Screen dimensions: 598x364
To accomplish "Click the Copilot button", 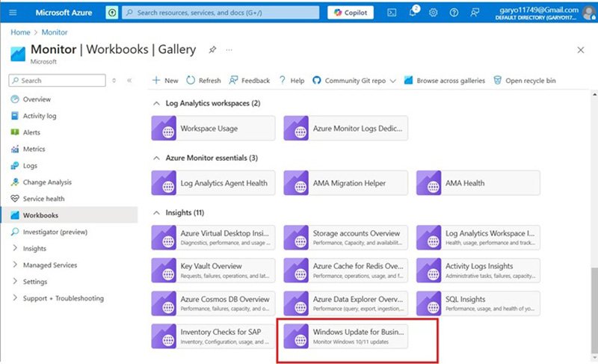I will (350, 13).
